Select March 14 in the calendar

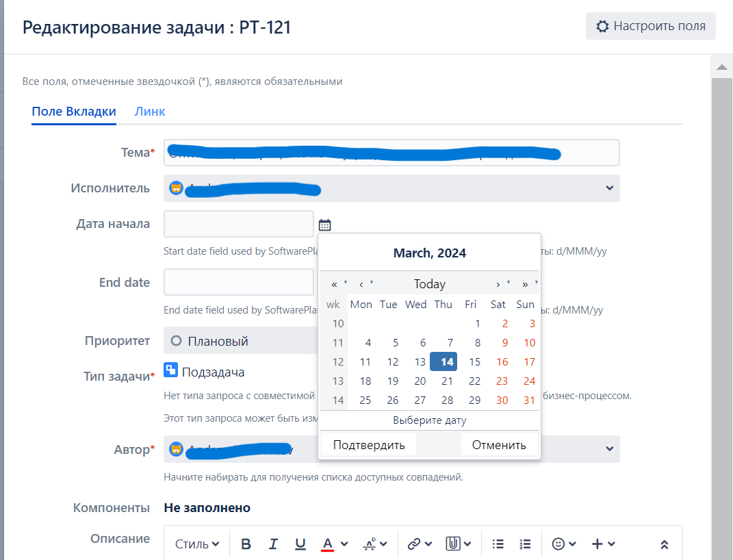[443, 361]
